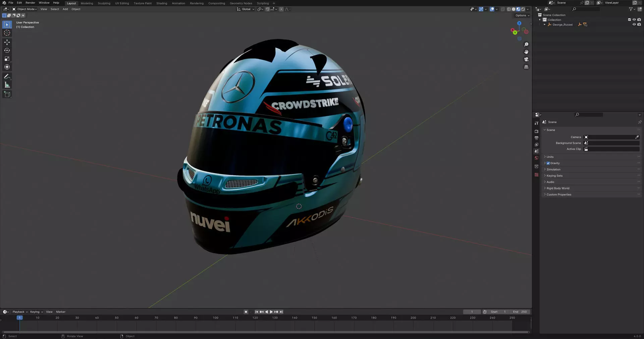Viewport: 644px width, 339px height.
Task: Open the Texture properties tab
Action: point(536,175)
